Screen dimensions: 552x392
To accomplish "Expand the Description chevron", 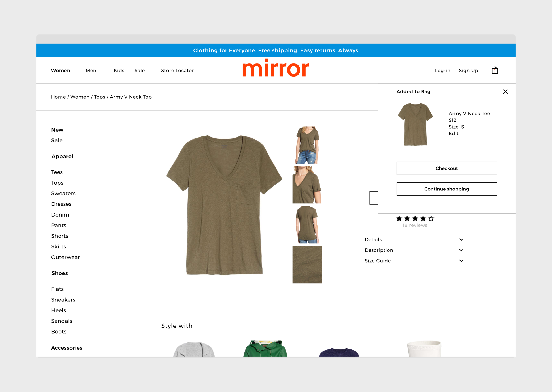I will click(461, 250).
